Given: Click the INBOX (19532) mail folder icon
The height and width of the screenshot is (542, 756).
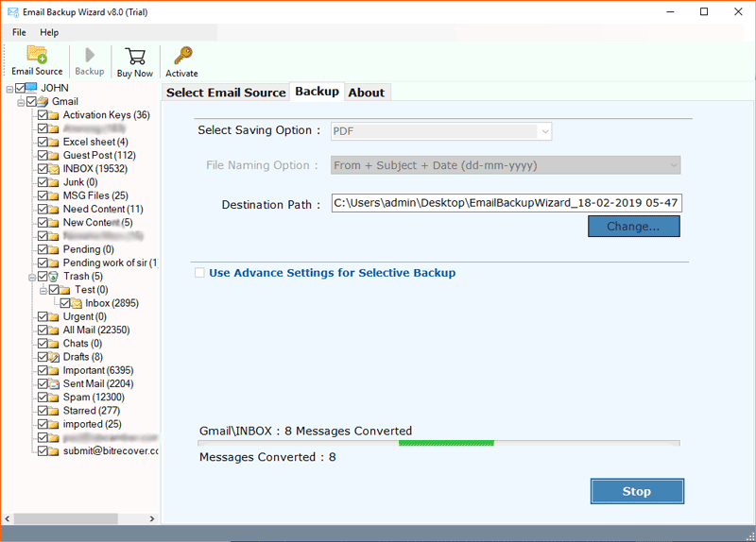Looking at the screenshot, I should pos(54,169).
